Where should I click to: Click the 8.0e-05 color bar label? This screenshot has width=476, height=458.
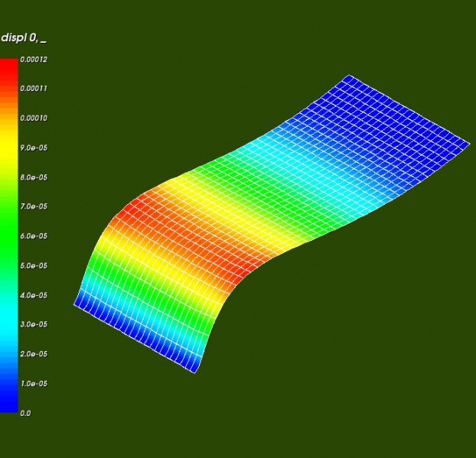pos(34,177)
